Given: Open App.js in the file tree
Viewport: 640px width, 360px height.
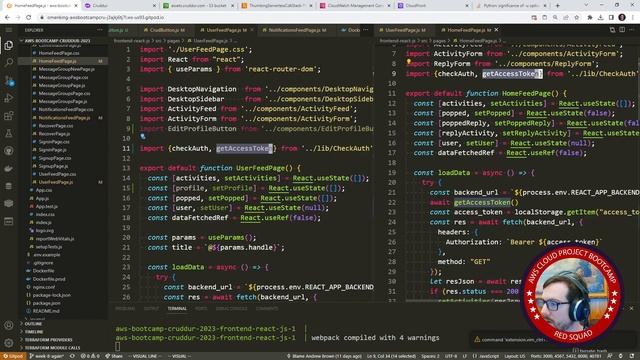Looking at the screenshot, I should click(42, 198).
